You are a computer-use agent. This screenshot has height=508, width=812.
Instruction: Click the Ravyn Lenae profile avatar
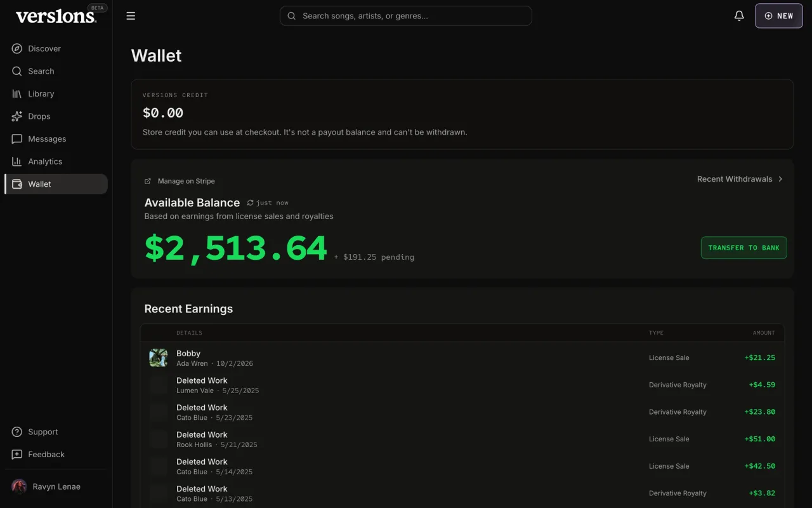[x=19, y=486]
